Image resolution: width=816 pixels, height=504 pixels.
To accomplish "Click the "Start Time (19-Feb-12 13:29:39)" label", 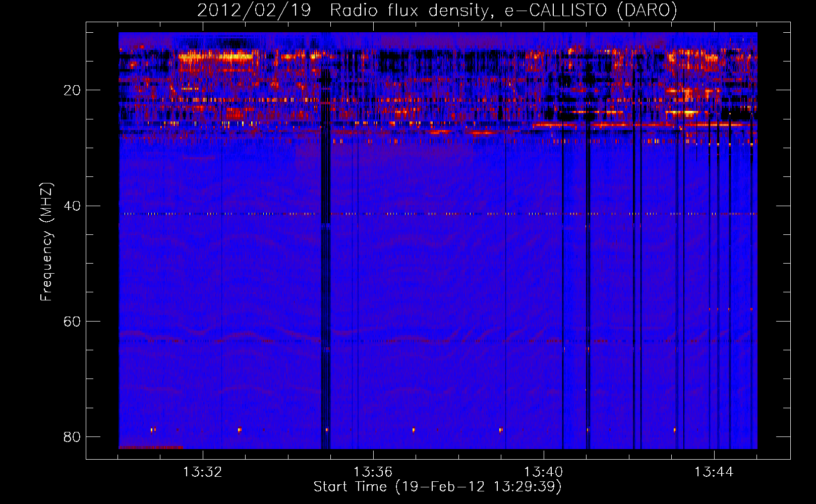I will pos(438,486).
